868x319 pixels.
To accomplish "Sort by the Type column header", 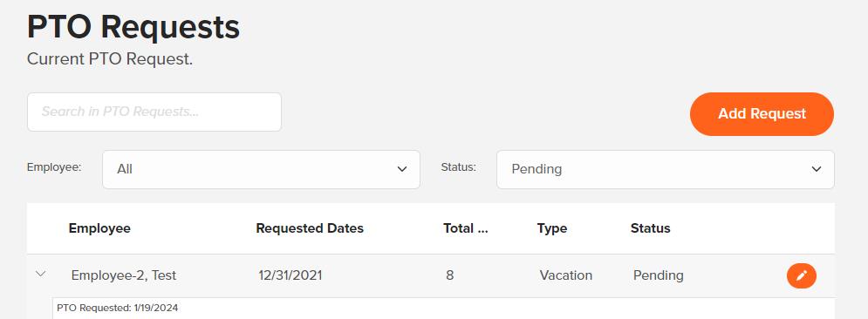I will tap(552, 228).
